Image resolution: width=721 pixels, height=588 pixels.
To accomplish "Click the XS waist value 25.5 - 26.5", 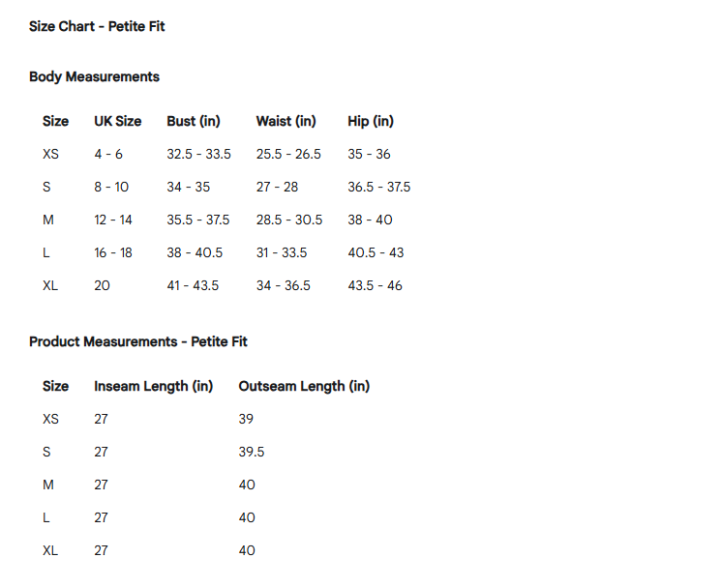I will (x=288, y=154).
